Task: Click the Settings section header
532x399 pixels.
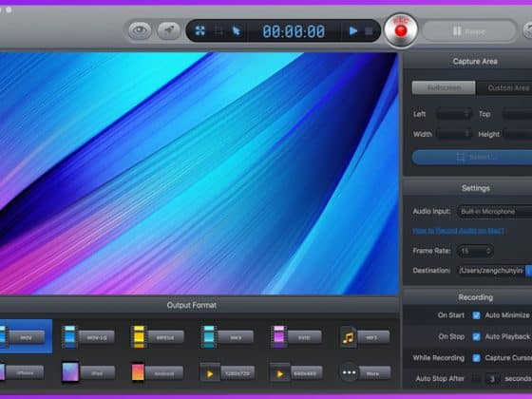Action: pyautogui.click(x=475, y=188)
